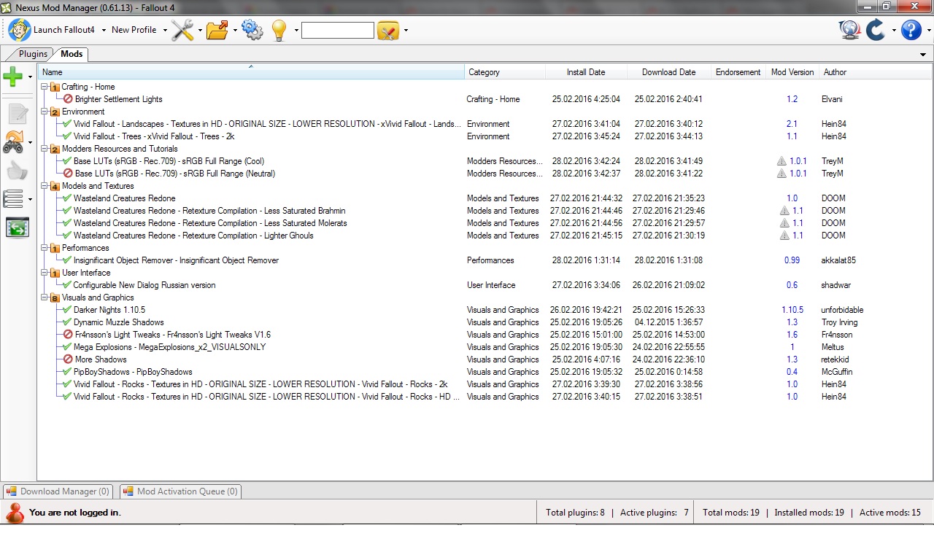The image size is (934, 560).
Task: Select the Mods tab
Action: pyautogui.click(x=71, y=54)
